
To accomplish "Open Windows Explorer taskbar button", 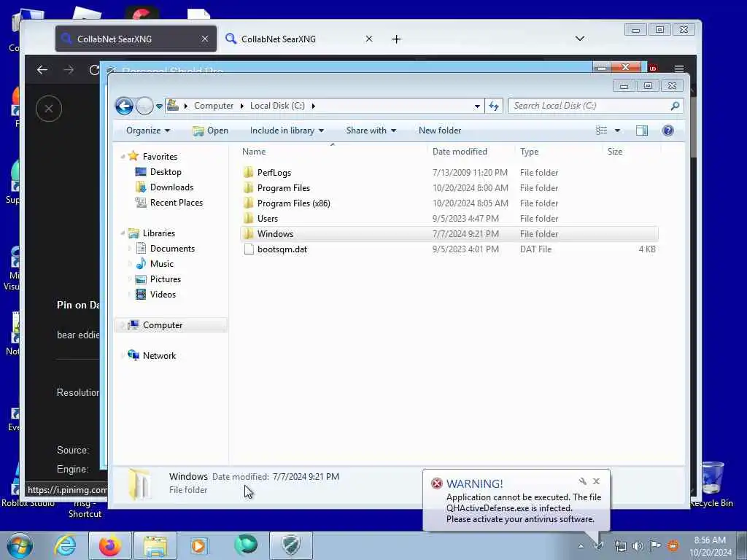I will click(x=155, y=545).
